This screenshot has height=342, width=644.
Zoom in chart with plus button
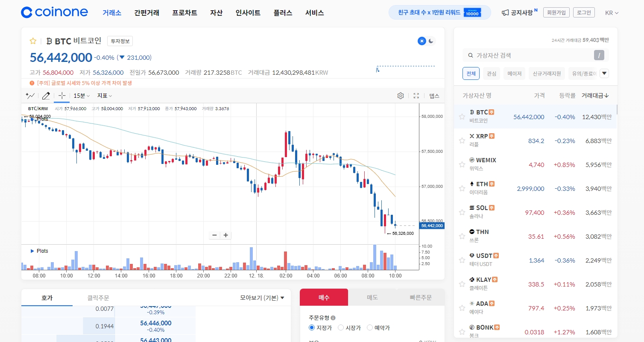(226, 235)
